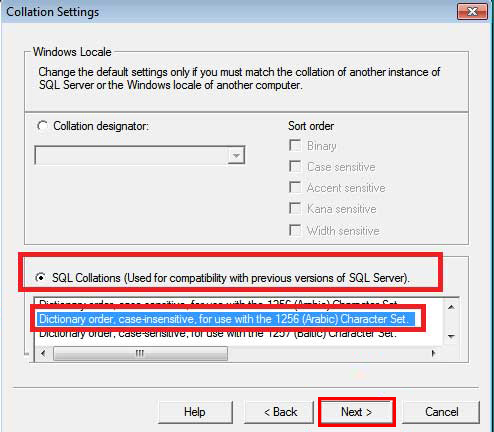Viewport: 494px width, 432px height.
Task: Check the Kana sensitive option
Action: click(295, 209)
